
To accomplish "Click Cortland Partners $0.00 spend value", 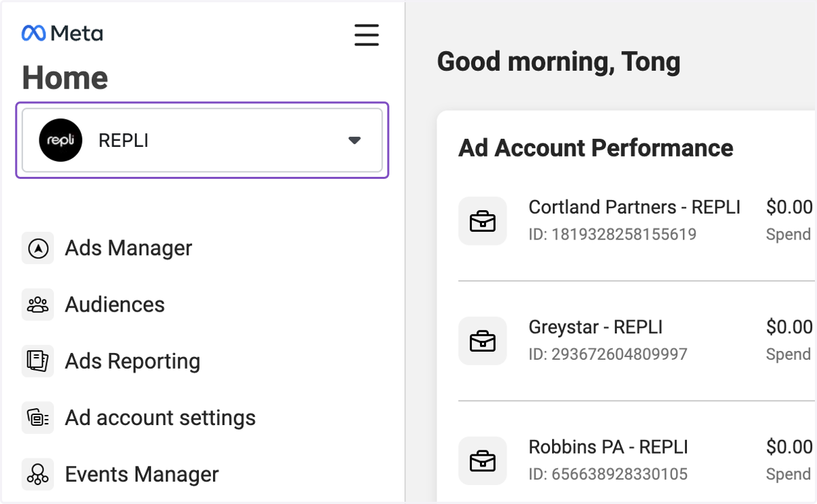I will 790,207.
